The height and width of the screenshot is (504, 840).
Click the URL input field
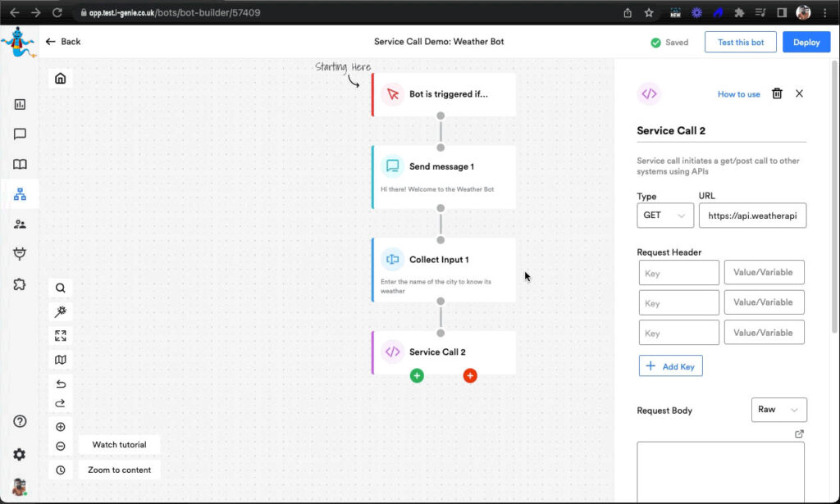pos(752,216)
